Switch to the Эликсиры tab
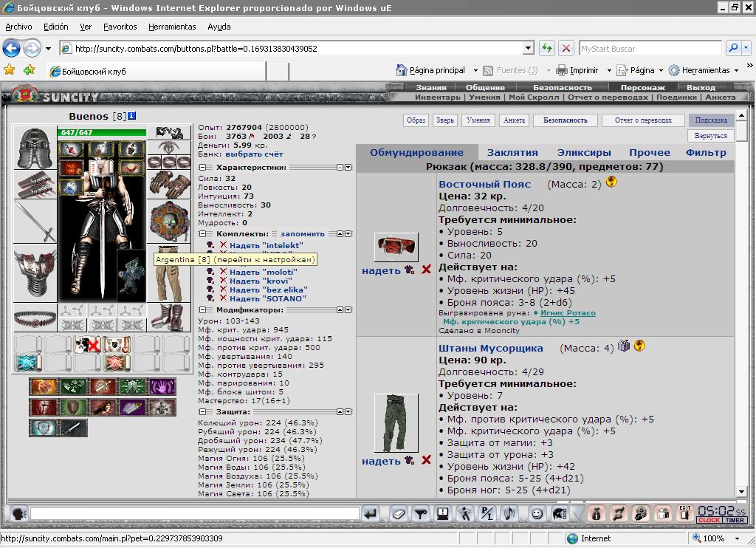The height and width of the screenshot is (548, 756). [584, 152]
